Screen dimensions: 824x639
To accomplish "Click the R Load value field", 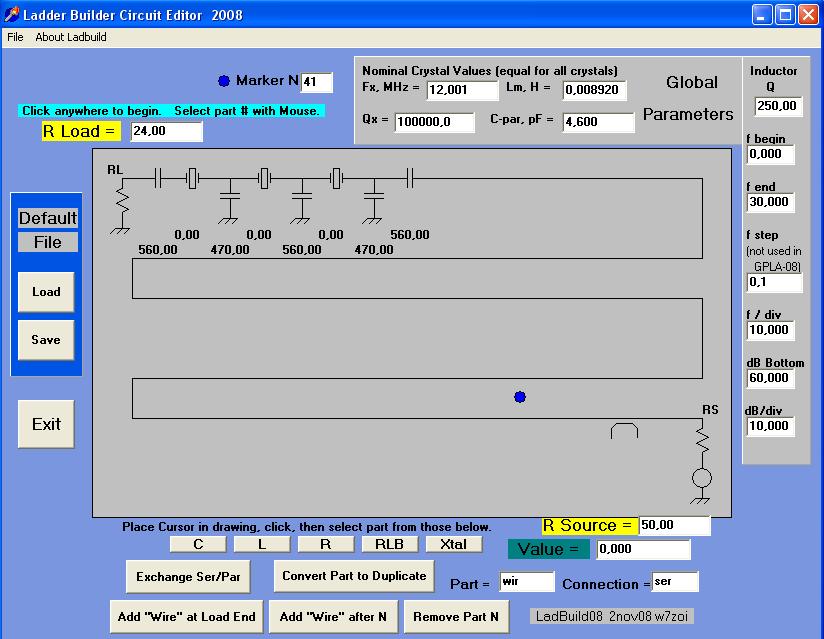I will (166, 131).
